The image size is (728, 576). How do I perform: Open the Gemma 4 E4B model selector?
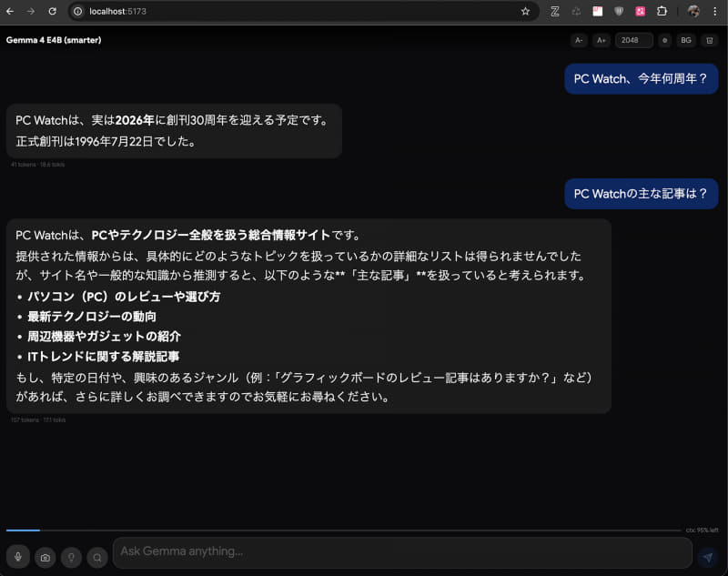(53, 40)
